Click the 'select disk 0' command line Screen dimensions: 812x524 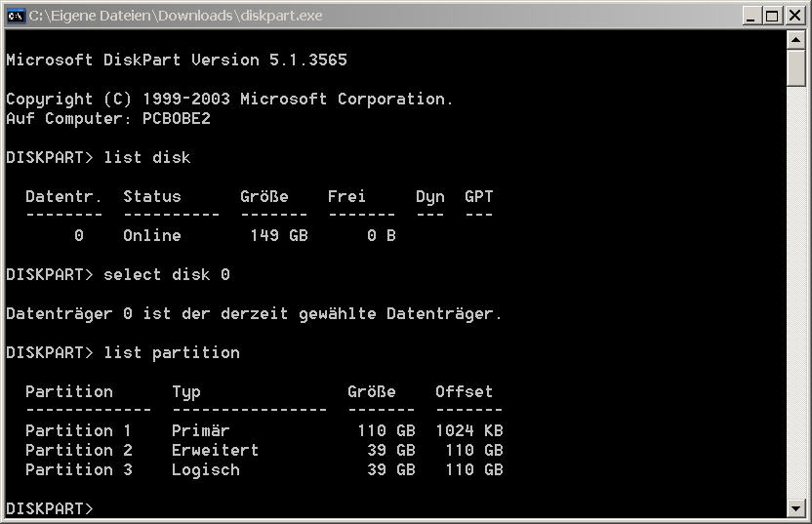118,274
